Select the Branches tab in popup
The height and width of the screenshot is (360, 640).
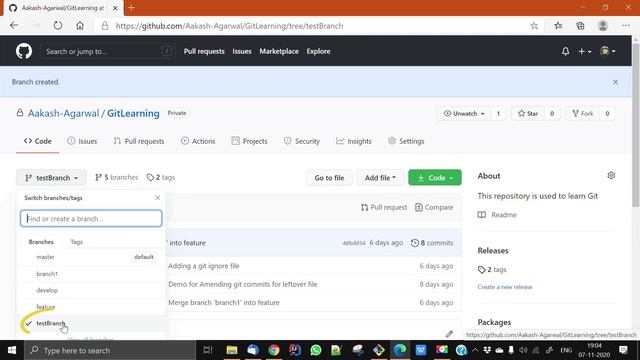(x=41, y=242)
